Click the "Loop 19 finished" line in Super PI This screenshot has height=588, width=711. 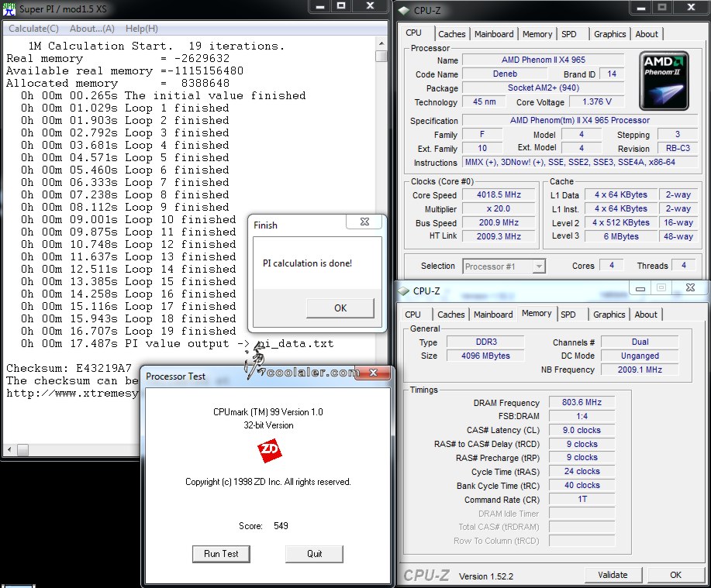pyautogui.click(x=129, y=331)
